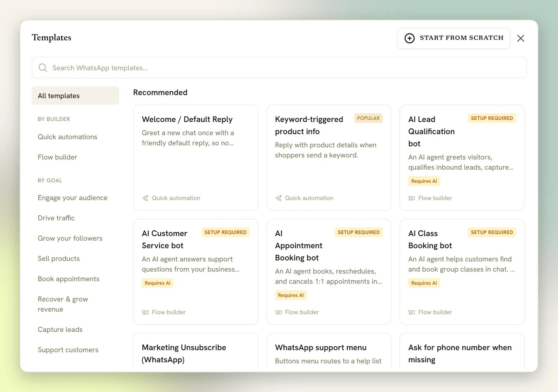Click Quick automation label on Welcome card

click(x=176, y=198)
